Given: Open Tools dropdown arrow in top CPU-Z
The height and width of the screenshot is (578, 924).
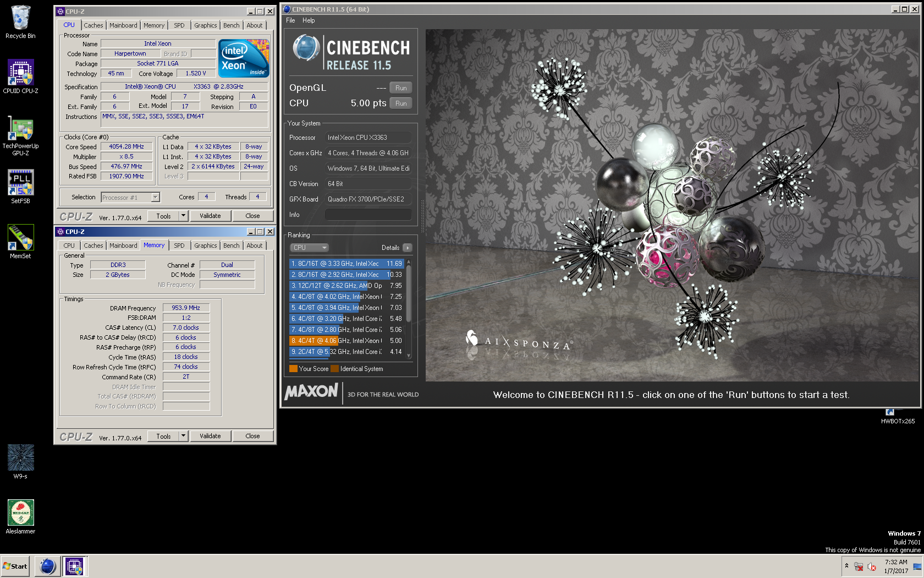Looking at the screenshot, I should (184, 216).
